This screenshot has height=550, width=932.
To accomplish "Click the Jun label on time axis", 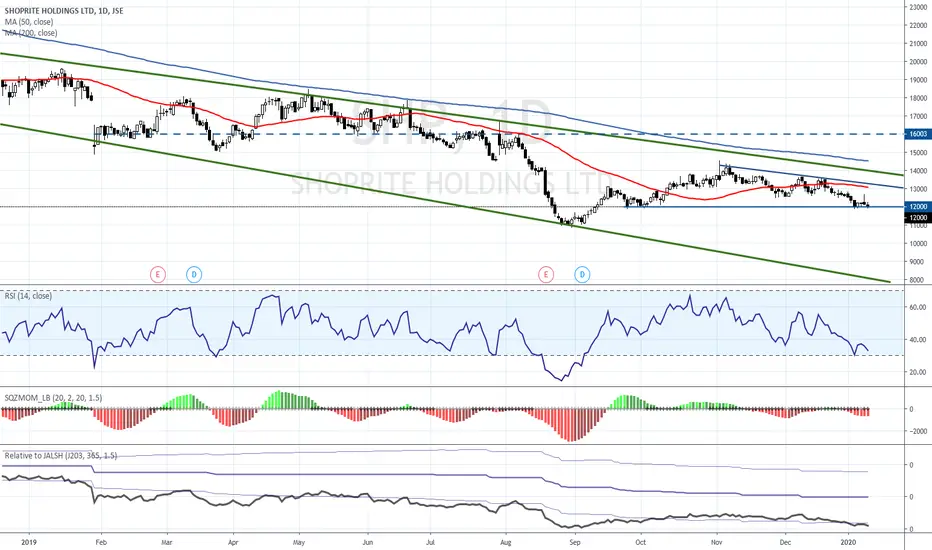I will (x=367, y=542).
